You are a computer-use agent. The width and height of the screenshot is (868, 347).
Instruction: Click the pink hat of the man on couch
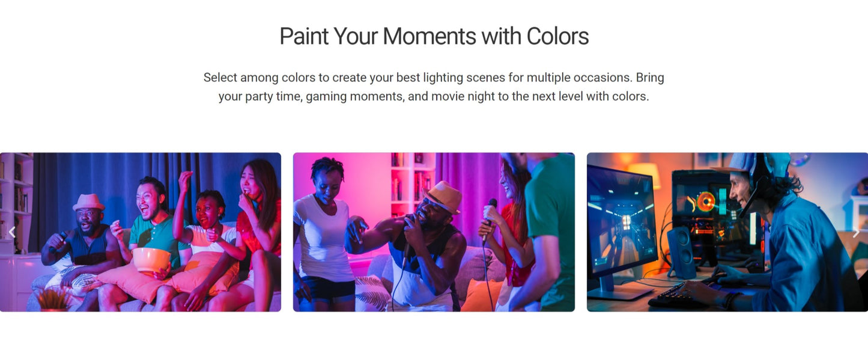[88, 201]
